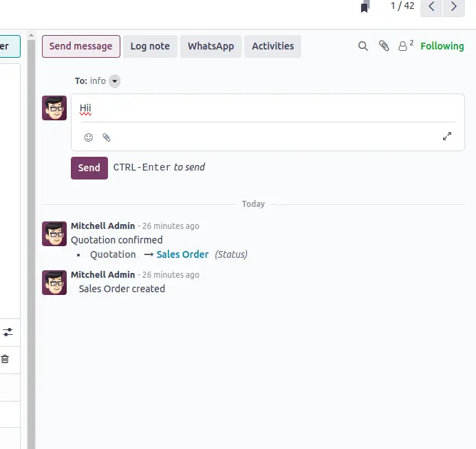The image size is (476, 449).
Task: Toggle the Following button
Action: pos(442,46)
